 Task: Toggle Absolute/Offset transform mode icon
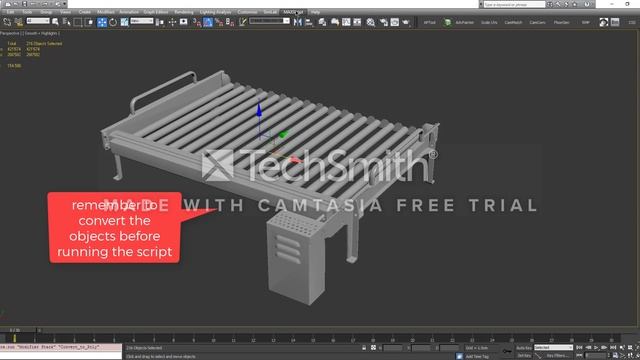click(373, 348)
